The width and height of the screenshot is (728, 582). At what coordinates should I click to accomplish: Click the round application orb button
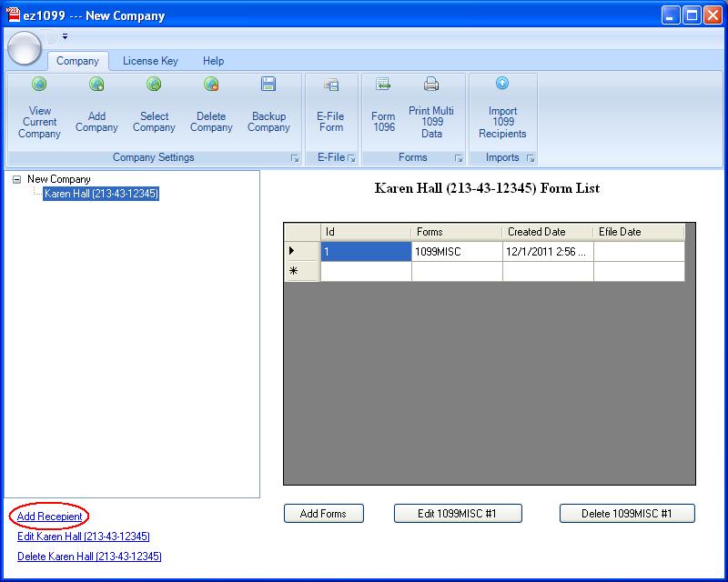25,48
